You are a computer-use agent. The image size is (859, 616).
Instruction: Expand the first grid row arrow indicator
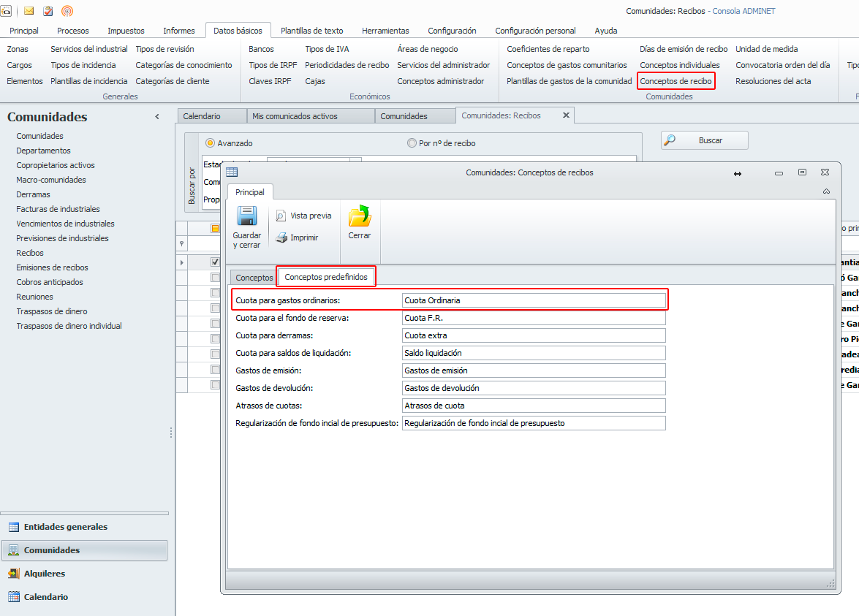click(182, 262)
